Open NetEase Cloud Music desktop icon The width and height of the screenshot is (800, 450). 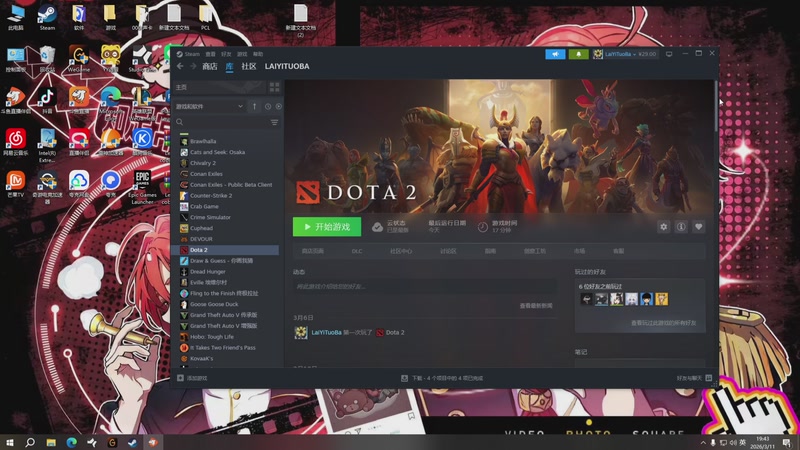[x=16, y=142]
